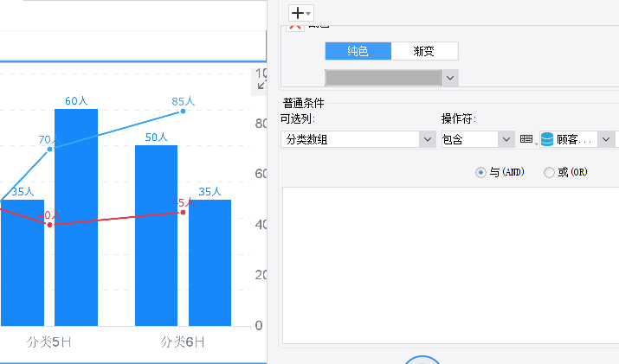Click the 40人 red line data point
Viewport: 619px width, 364px height.
49,225
